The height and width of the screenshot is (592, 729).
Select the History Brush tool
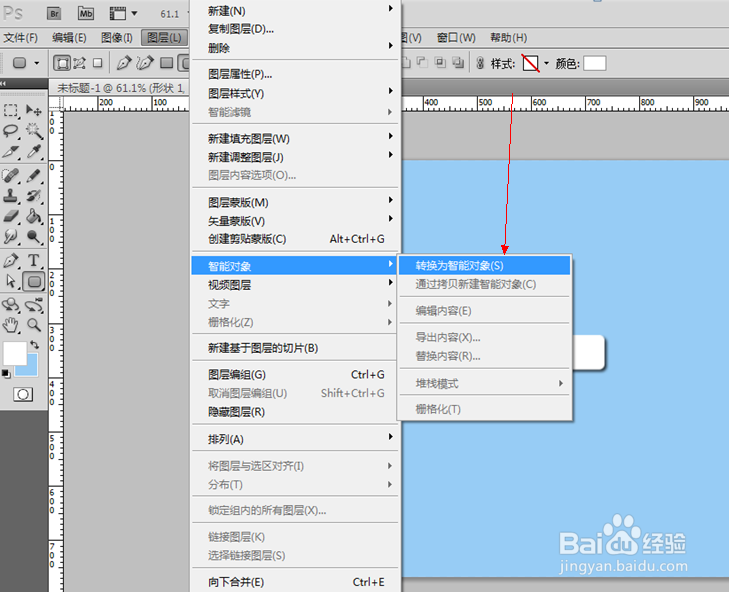33,196
